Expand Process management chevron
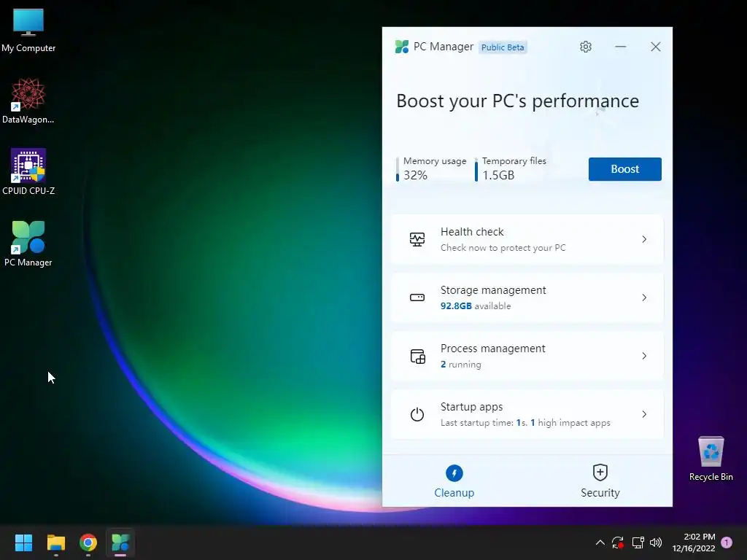Image resolution: width=747 pixels, height=560 pixels. tap(644, 356)
